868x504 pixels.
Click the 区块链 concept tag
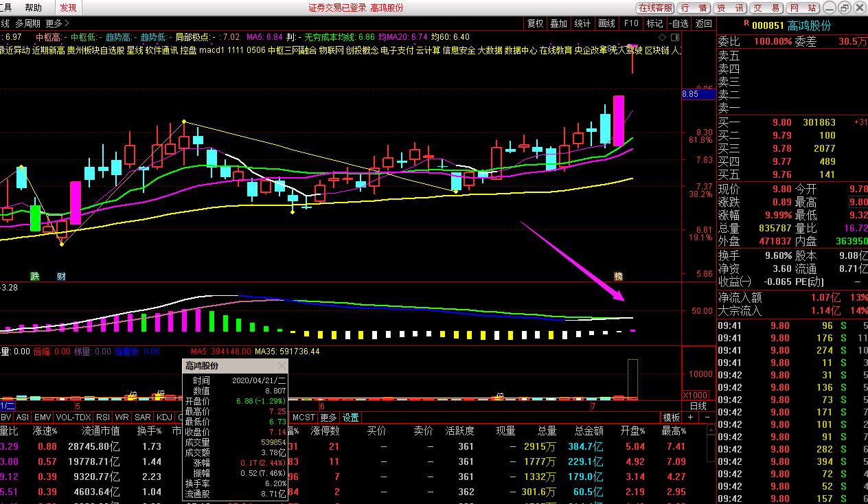(658, 50)
